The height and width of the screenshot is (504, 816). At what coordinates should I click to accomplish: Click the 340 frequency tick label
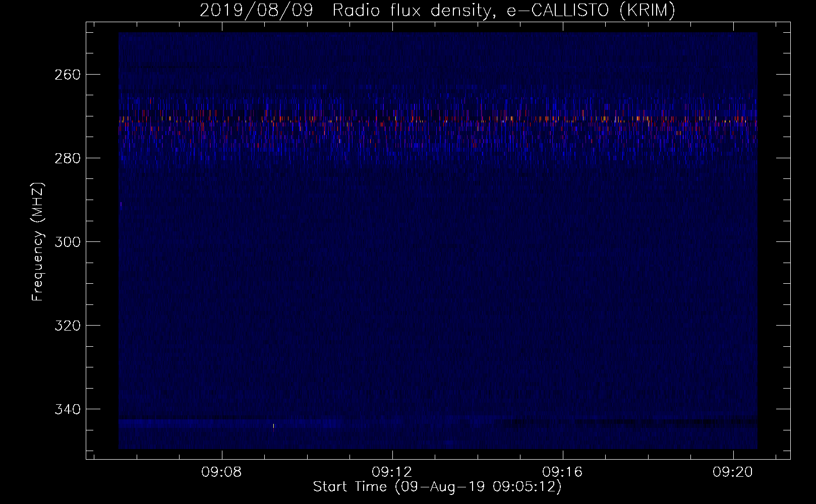pos(67,409)
